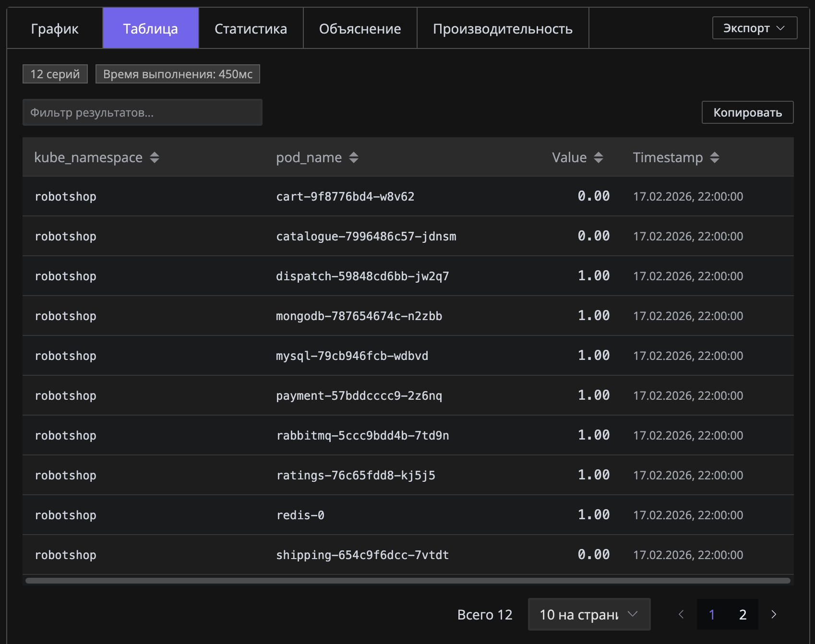Click the horizontal table scrollbar
Viewport: 815px width, 644px height.
pyautogui.click(x=407, y=581)
